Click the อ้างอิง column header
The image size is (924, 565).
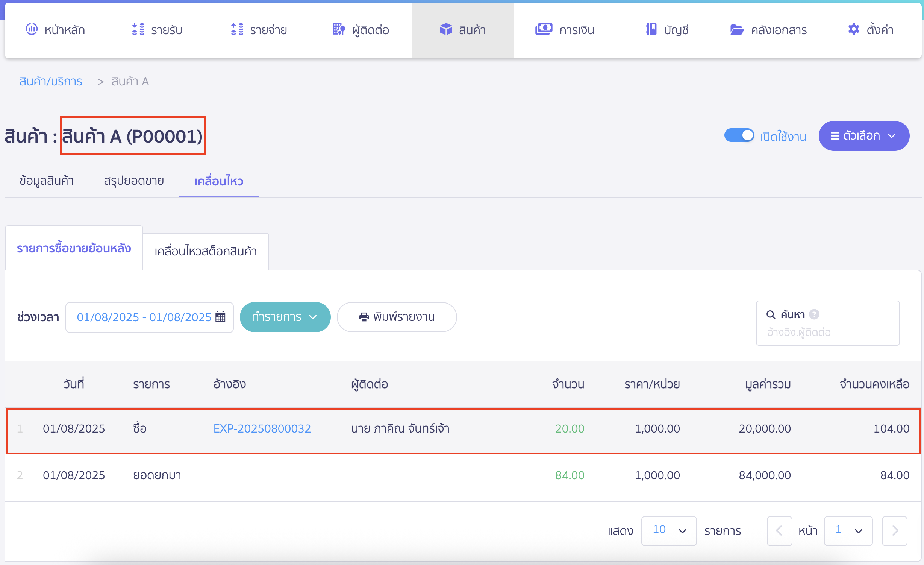coord(229,384)
